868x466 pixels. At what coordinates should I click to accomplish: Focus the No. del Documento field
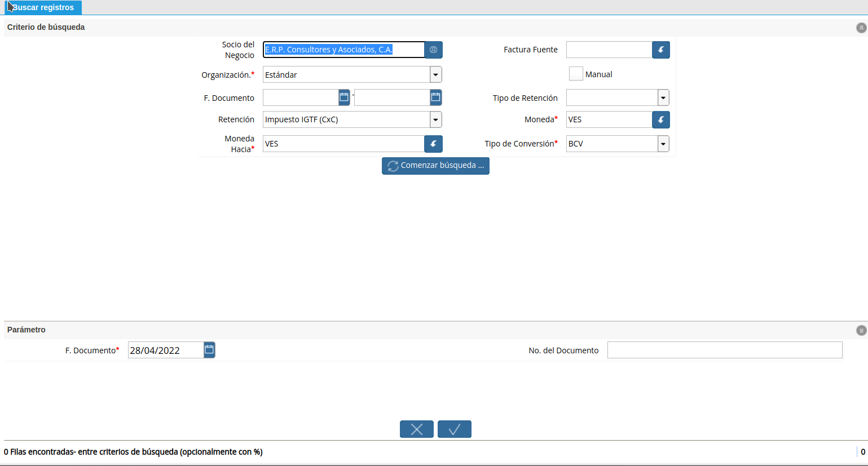click(725, 350)
